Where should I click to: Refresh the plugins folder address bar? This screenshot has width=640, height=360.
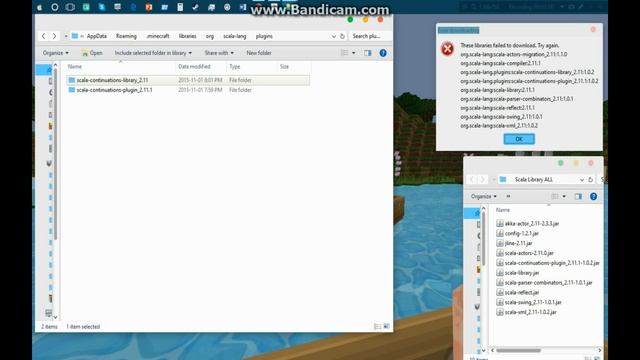(x=342, y=36)
